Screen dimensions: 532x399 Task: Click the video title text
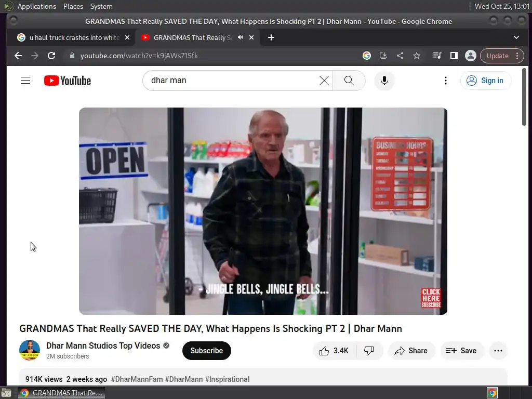[211, 328]
